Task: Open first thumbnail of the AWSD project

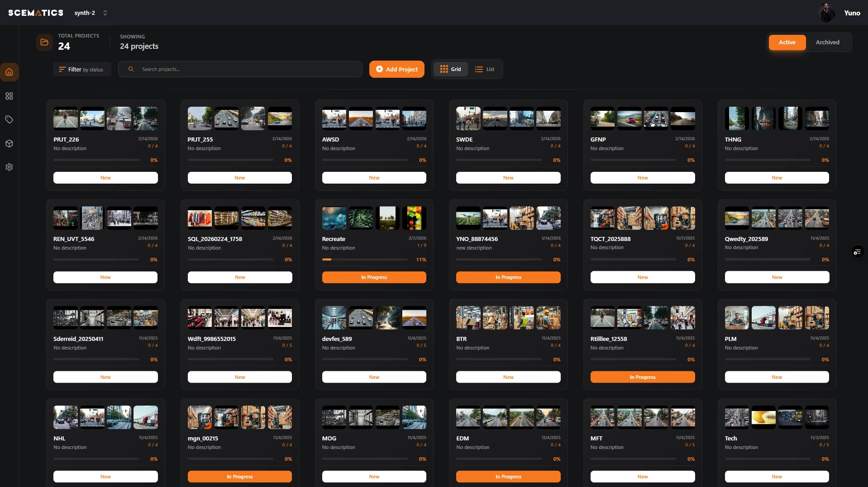Action: [334, 118]
